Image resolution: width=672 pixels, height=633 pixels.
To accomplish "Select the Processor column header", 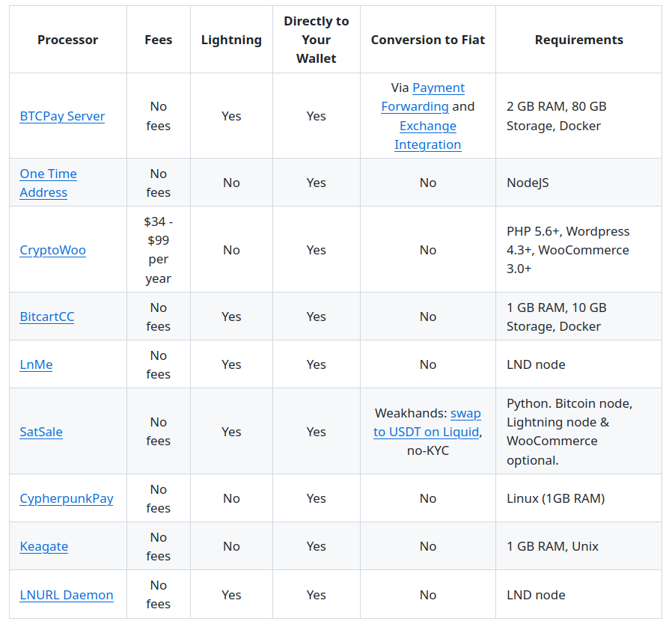I will tap(67, 40).
